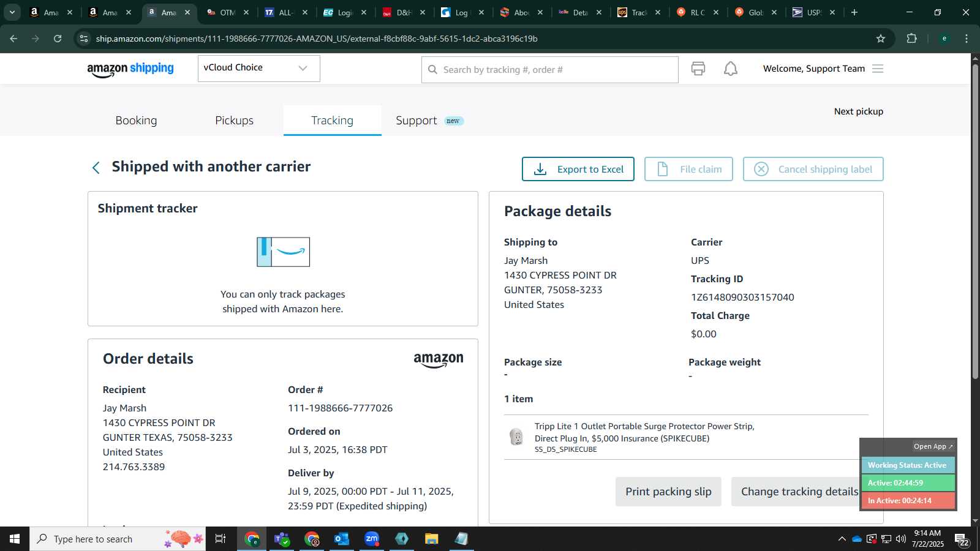Open the tab search dropdown arrow
This screenshot has width=980, height=551.
[12, 12]
